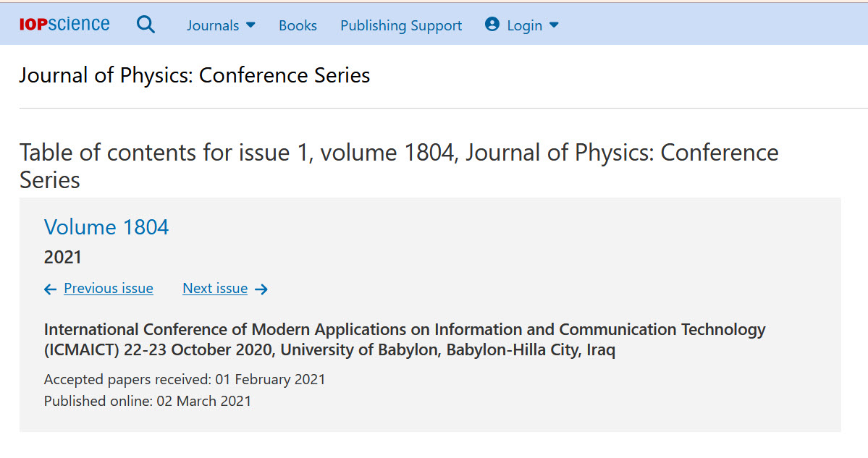Expand the Journals dropdown caret
This screenshot has width=868, height=458.
point(251,25)
